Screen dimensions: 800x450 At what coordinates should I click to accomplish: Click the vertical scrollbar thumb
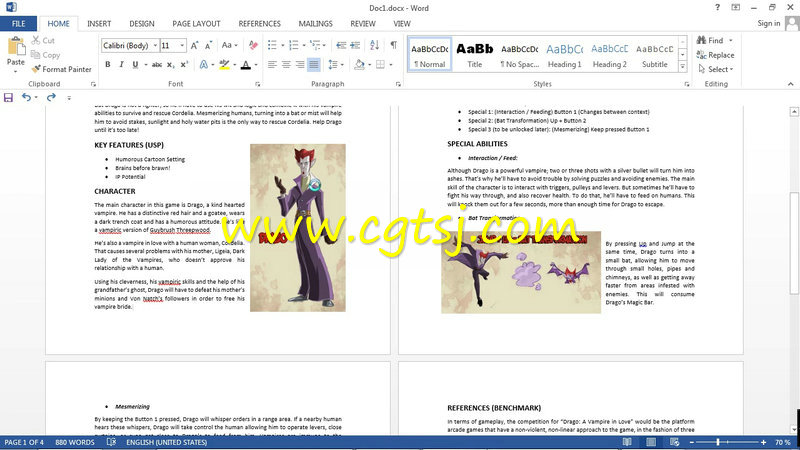794,243
